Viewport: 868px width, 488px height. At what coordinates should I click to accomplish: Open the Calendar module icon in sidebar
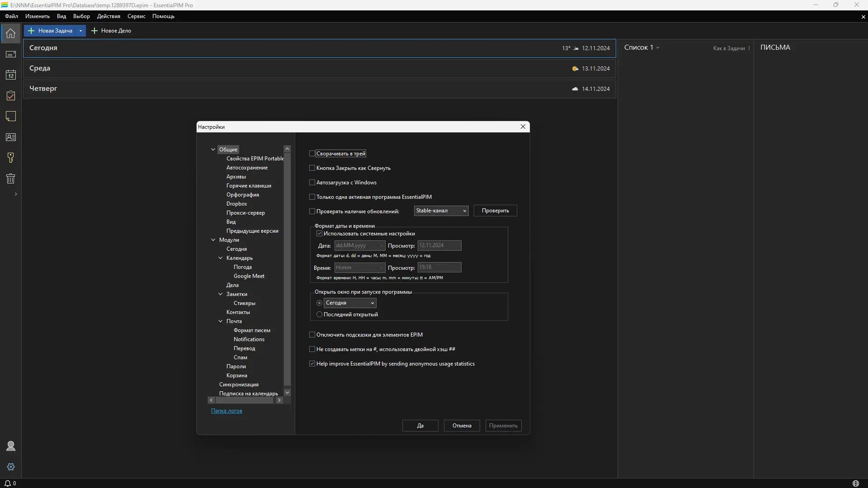[x=11, y=75]
